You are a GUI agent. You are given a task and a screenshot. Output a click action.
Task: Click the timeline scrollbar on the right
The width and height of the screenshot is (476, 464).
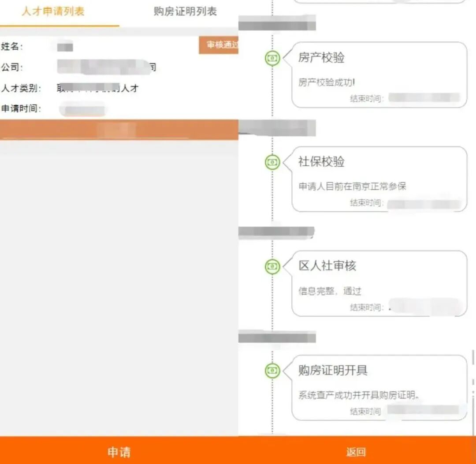(x=473, y=392)
